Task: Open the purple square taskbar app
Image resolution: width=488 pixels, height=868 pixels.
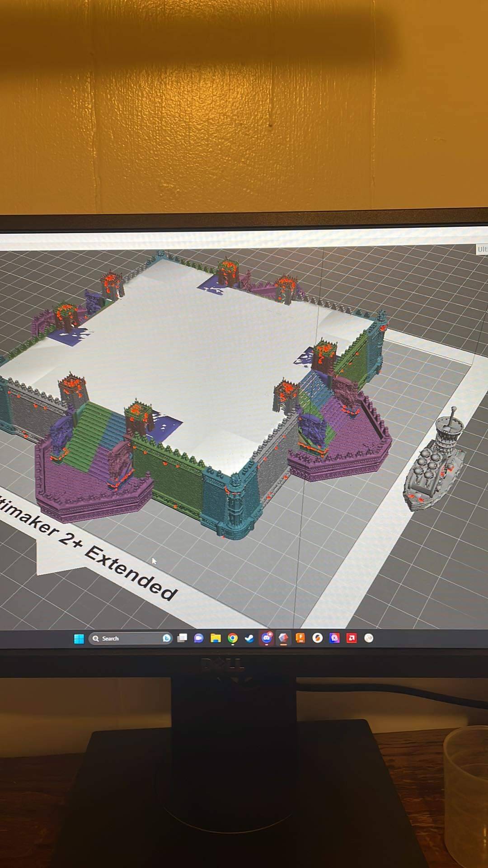Action: pyautogui.click(x=334, y=638)
